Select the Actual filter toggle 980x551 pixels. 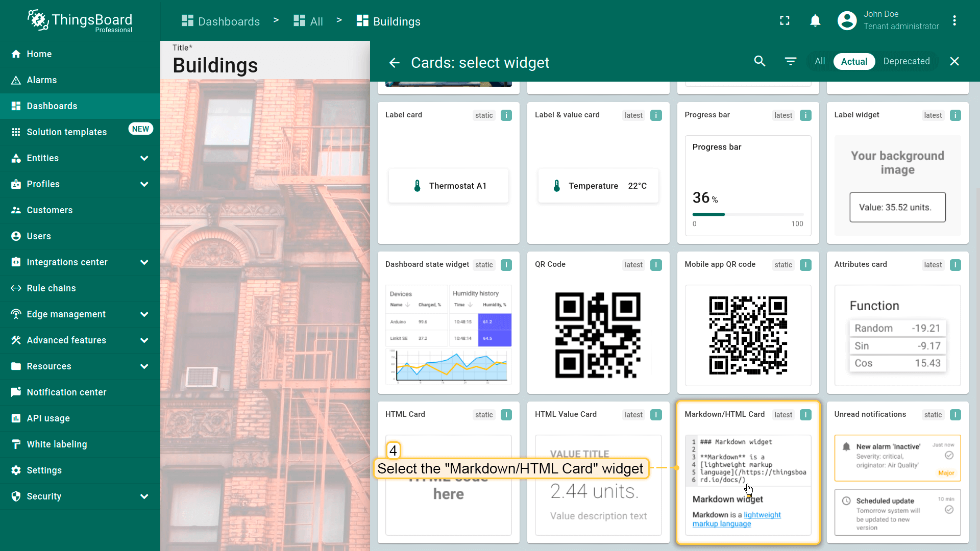[x=854, y=61]
